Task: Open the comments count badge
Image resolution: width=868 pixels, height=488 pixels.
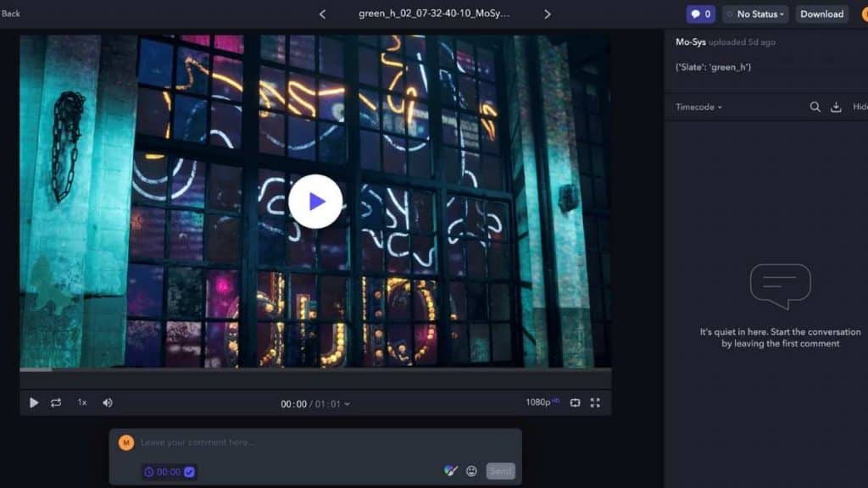Action: (x=700, y=14)
